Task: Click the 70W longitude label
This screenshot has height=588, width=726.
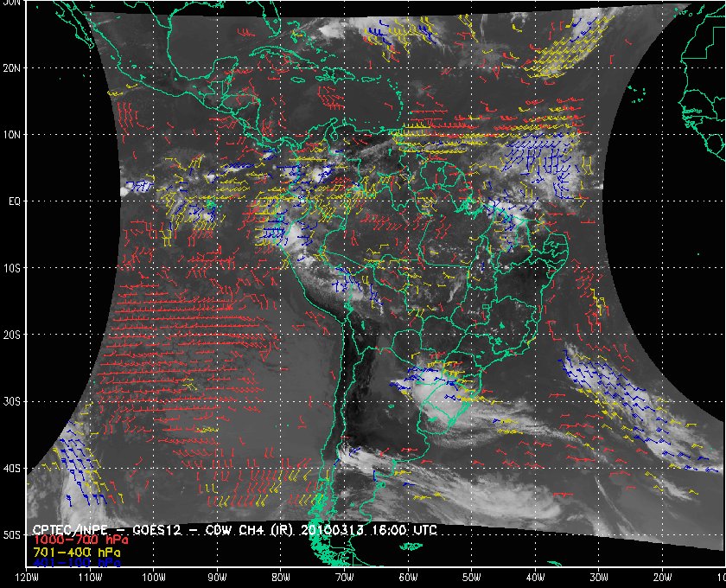Action: 345,578
